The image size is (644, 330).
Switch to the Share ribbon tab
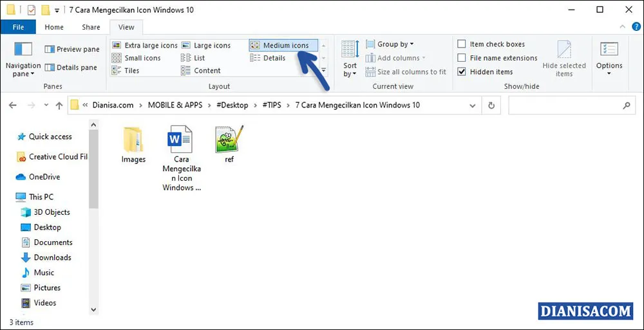click(x=91, y=27)
